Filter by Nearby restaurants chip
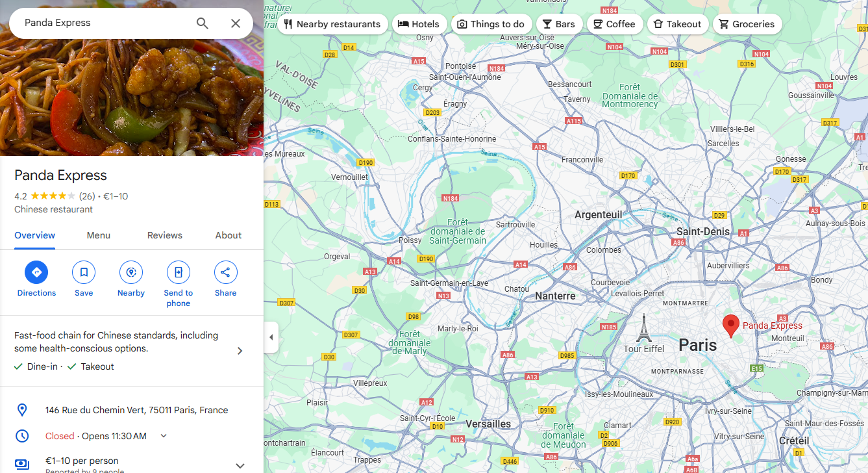The image size is (868, 473). coord(332,24)
